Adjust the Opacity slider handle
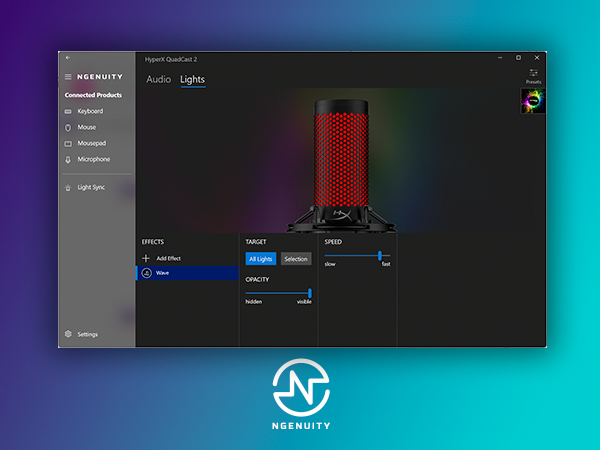600x450 pixels. tap(310, 293)
